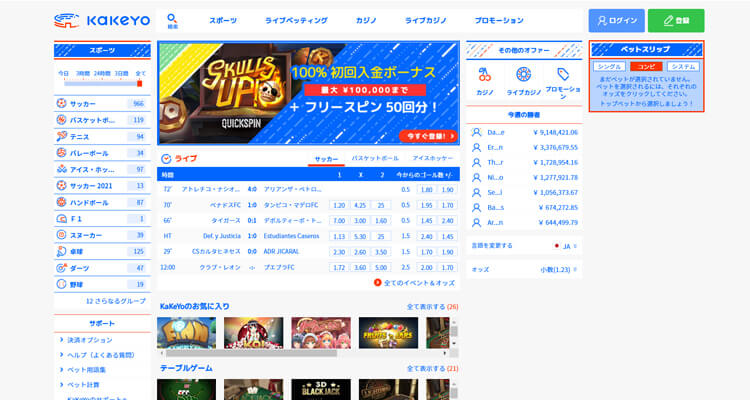Pick odds 3.50 for CSカルタヒネセス match
The width and height of the screenshot is (750, 400).
(381, 252)
